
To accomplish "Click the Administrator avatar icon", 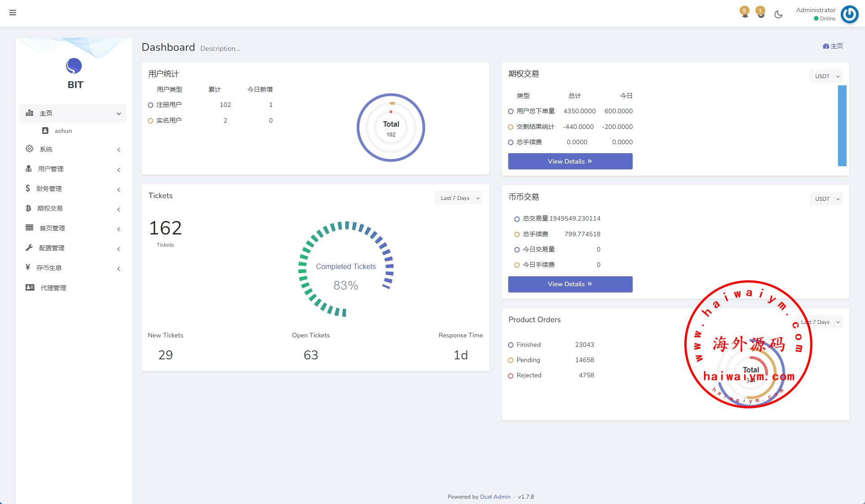I will (x=849, y=14).
